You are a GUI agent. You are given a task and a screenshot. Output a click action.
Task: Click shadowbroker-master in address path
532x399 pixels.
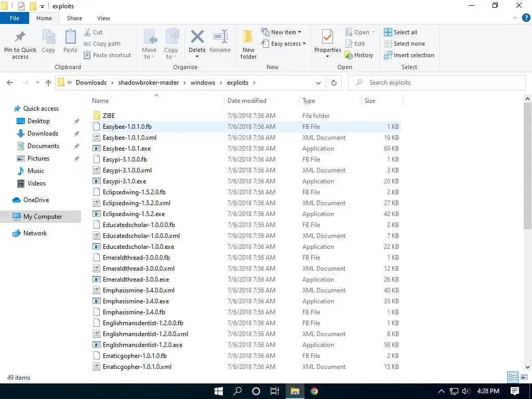(148, 83)
